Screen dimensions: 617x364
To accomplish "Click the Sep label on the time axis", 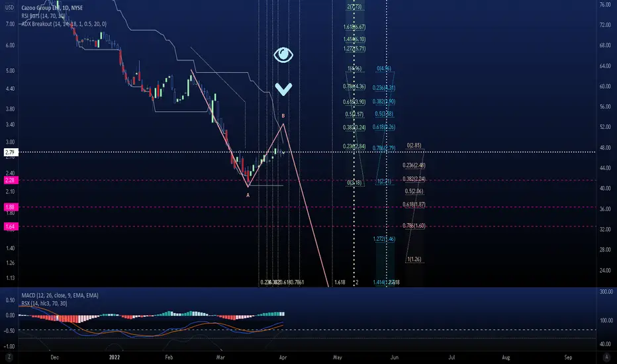I will [568, 357].
